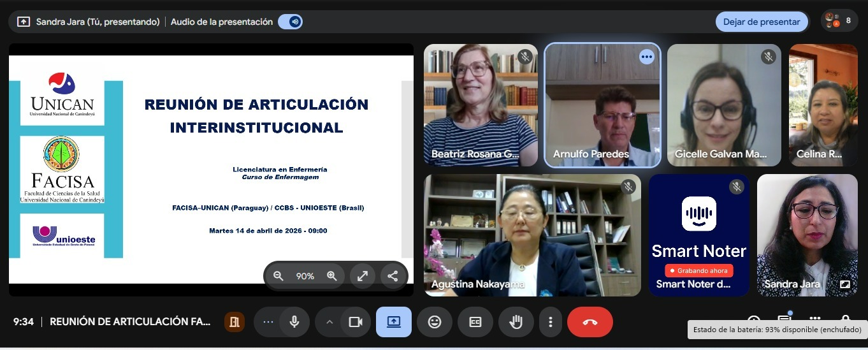
Task: Turn on closed captions
Action: (475, 322)
